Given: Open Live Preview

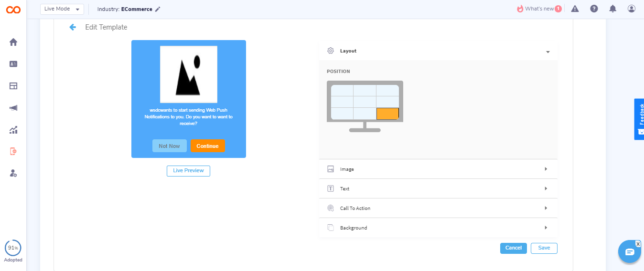Looking at the screenshot, I should 188,171.
